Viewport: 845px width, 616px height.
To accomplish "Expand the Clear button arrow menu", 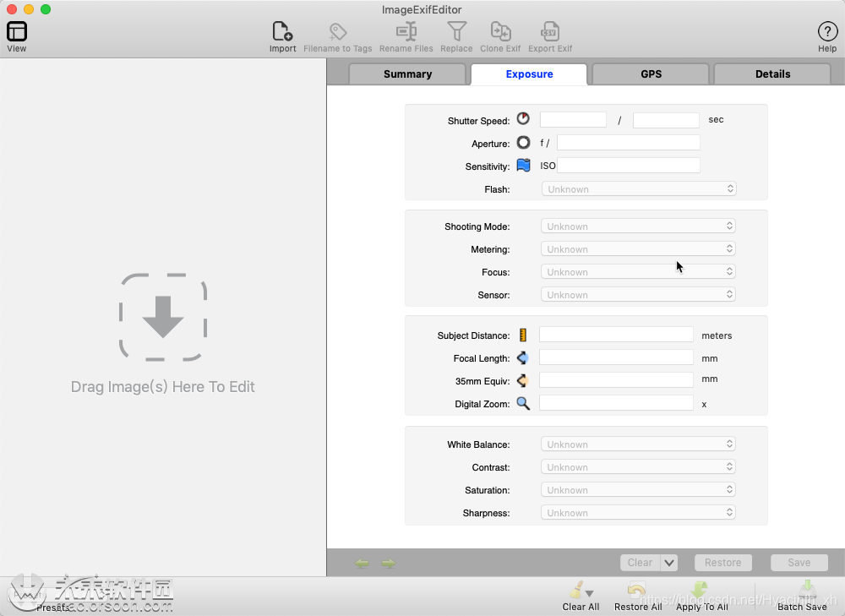I will pos(668,563).
